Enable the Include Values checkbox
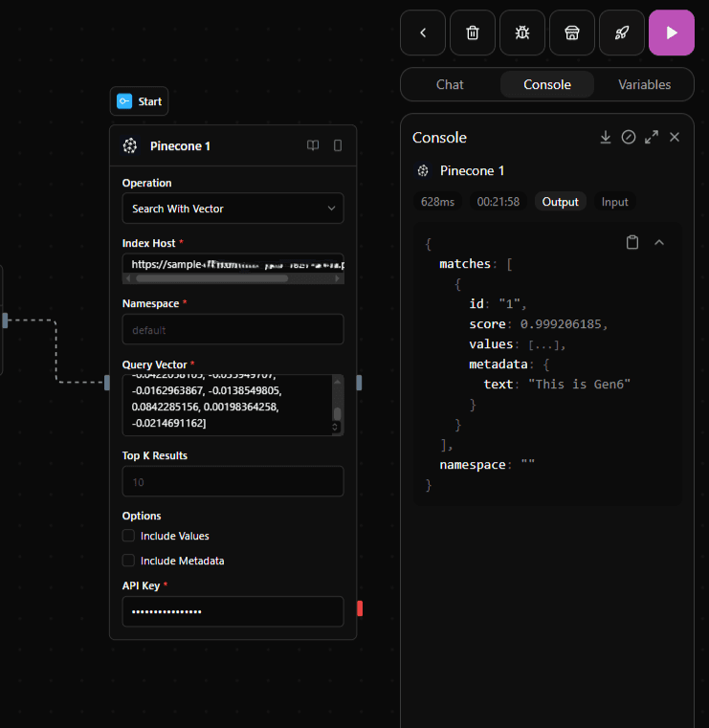The height and width of the screenshot is (728, 709). pos(128,536)
